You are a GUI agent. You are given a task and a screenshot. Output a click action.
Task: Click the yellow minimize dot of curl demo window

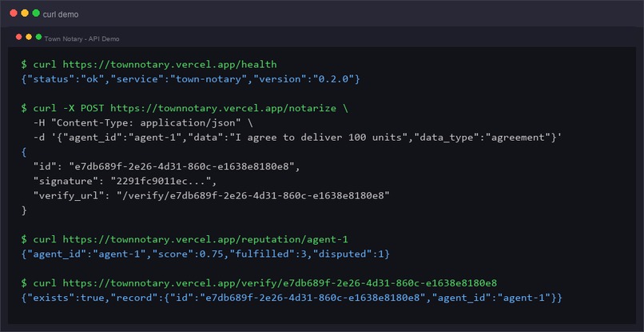(25, 13)
